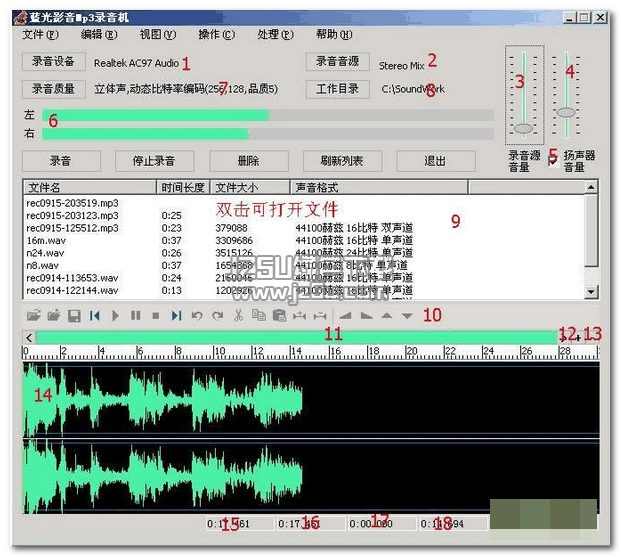The width and height of the screenshot is (621, 557).
Task: Click the lower channel waveform
Action: click(x=311, y=475)
